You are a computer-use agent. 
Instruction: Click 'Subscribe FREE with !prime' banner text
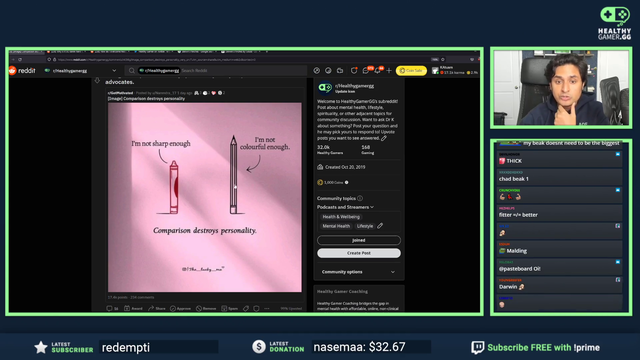[543, 348]
